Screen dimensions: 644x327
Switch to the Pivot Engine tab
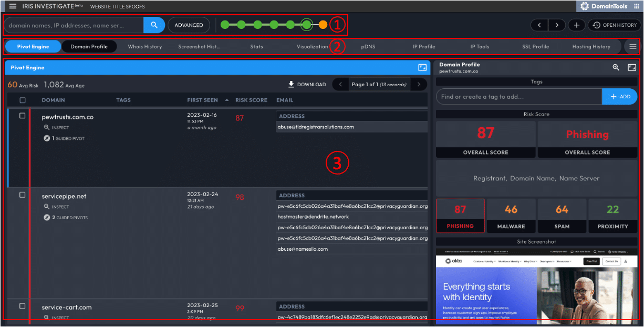pos(33,46)
